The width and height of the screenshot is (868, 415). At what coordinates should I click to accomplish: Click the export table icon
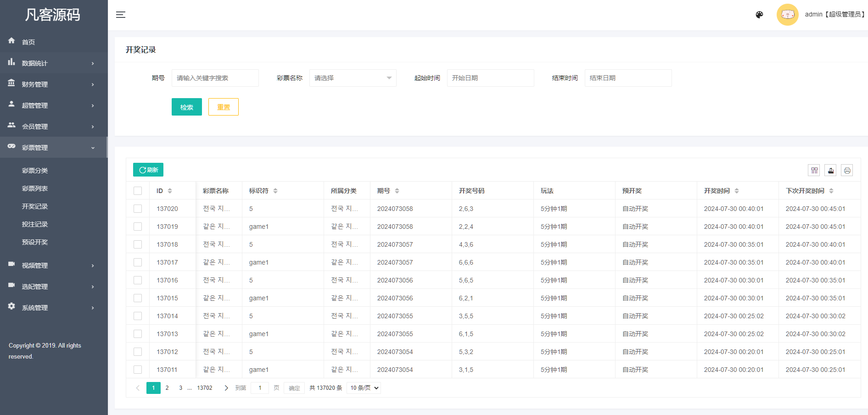(830, 171)
